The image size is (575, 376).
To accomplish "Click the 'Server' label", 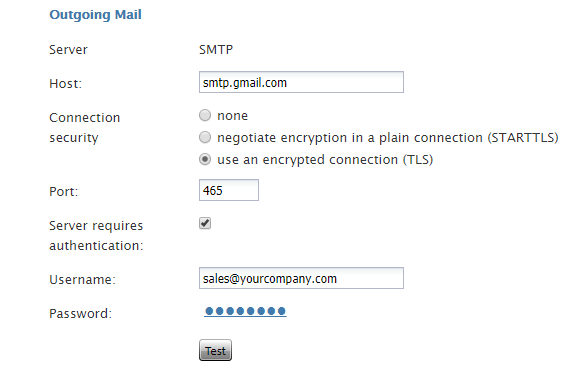I will point(69,50).
